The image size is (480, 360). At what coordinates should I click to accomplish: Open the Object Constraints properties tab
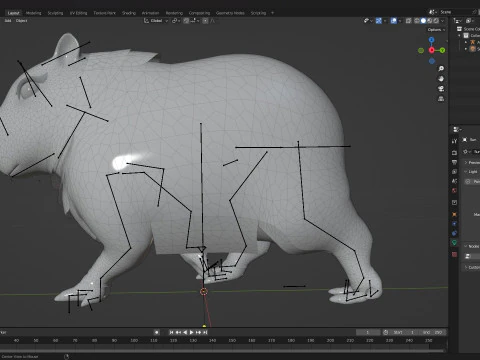pos(454,233)
